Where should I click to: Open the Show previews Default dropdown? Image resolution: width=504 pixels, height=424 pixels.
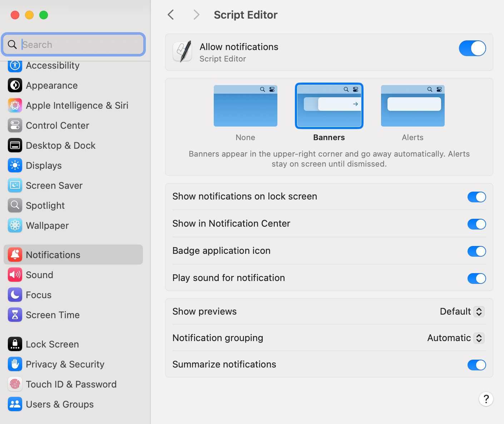pyautogui.click(x=462, y=311)
